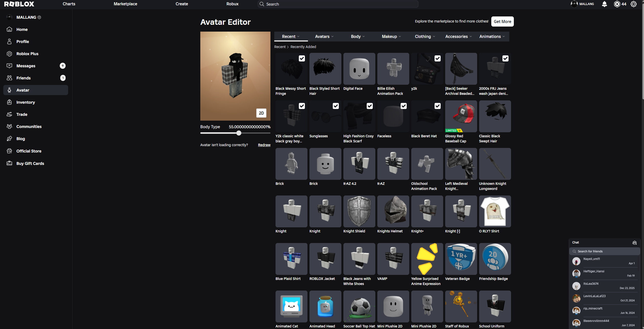Uncheck the Faceless item
Viewport: 644px width, 329px height.
pos(404,106)
